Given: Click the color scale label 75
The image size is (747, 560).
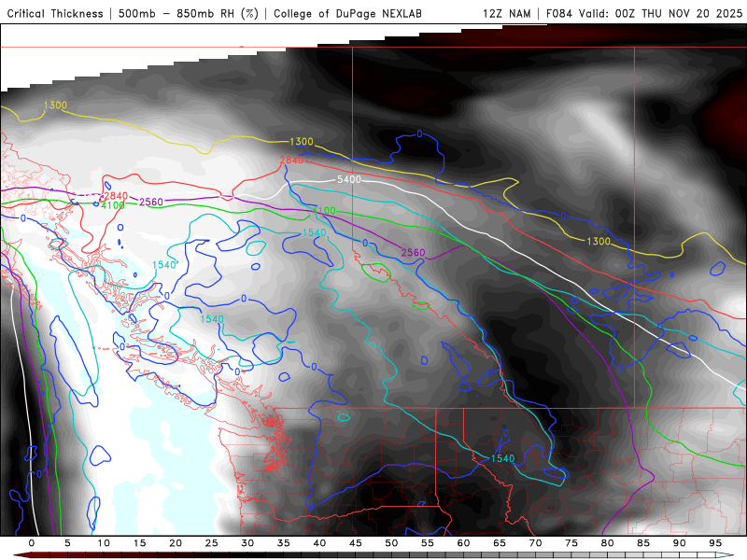Looking at the screenshot, I should pyautogui.click(x=571, y=543).
